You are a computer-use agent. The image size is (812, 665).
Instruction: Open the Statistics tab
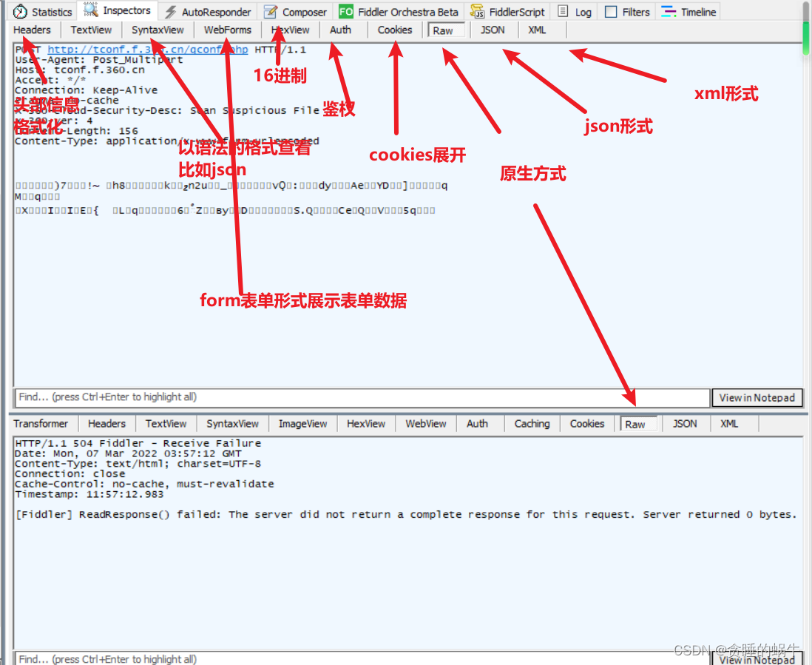click(42, 11)
